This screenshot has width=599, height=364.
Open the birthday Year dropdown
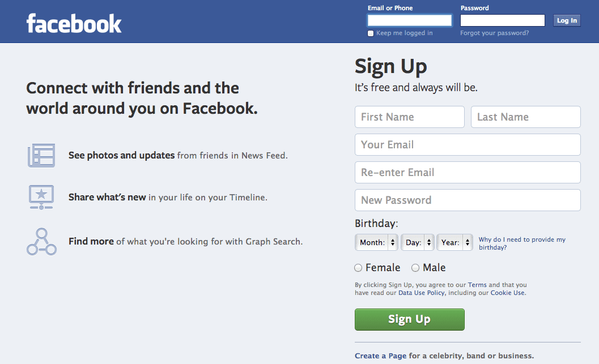coord(454,242)
